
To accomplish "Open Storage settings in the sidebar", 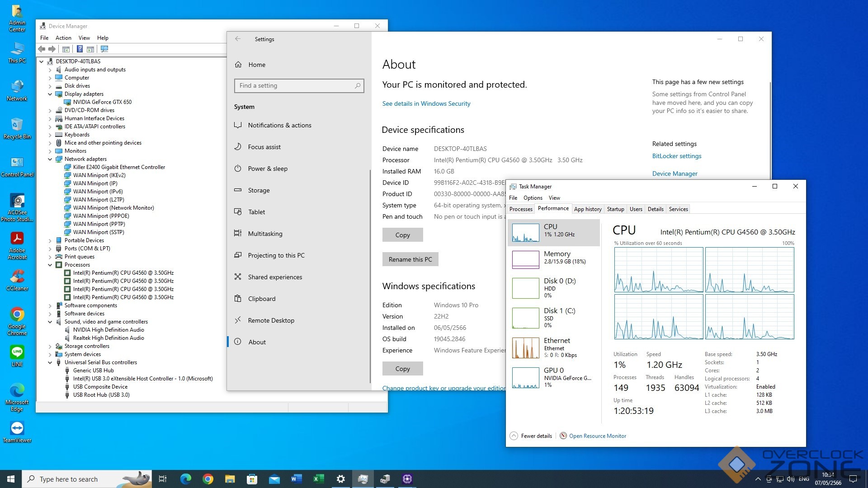I will (259, 190).
